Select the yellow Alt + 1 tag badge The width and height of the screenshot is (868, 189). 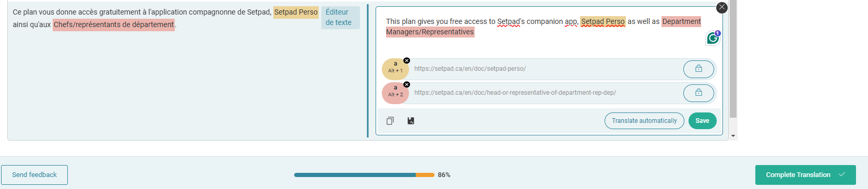click(395, 69)
